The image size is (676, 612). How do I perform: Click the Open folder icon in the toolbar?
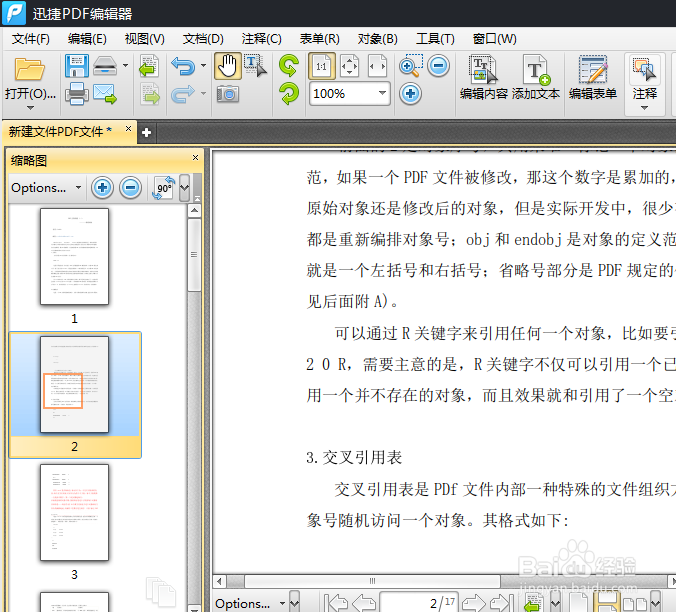(29, 69)
